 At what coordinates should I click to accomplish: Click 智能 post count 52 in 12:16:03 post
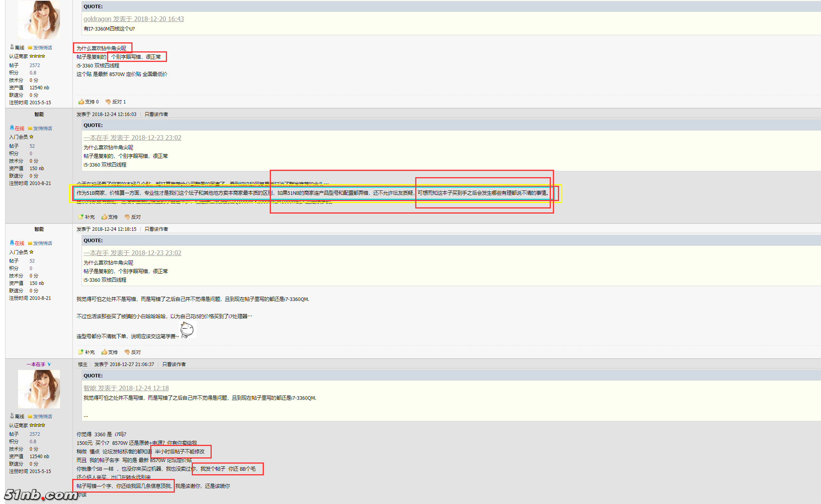click(x=32, y=146)
